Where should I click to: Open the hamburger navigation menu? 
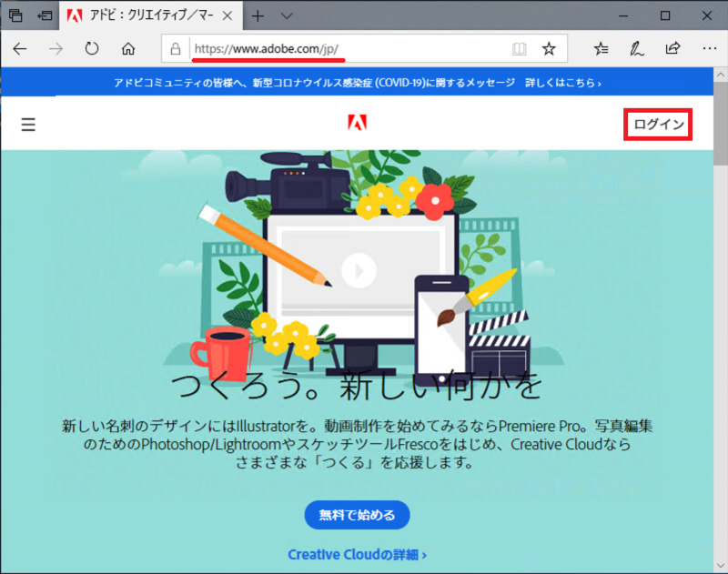(x=28, y=125)
